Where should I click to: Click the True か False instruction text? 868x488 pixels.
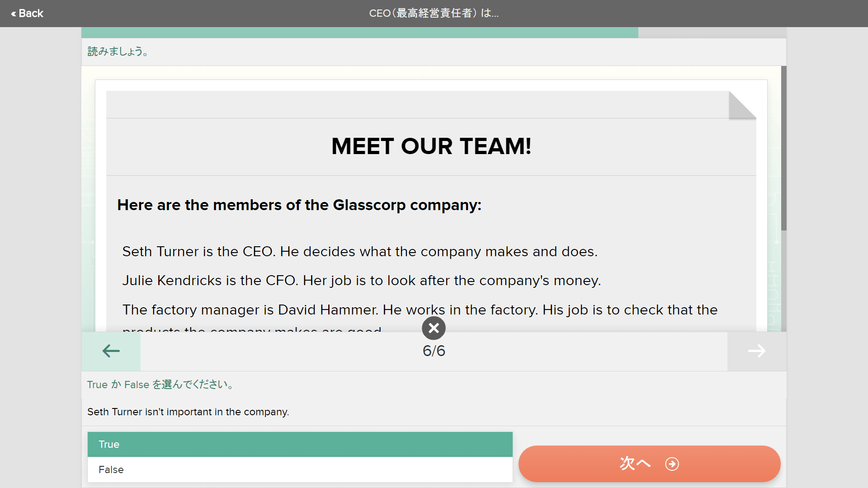[x=160, y=385]
